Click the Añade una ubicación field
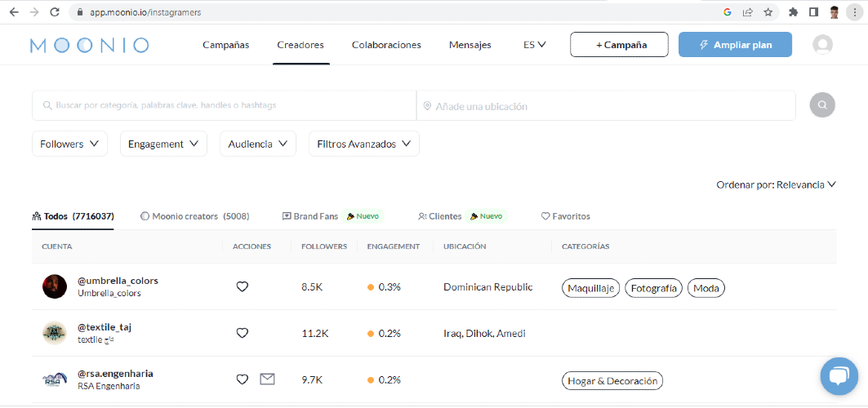The height and width of the screenshot is (408, 868). [x=606, y=105]
